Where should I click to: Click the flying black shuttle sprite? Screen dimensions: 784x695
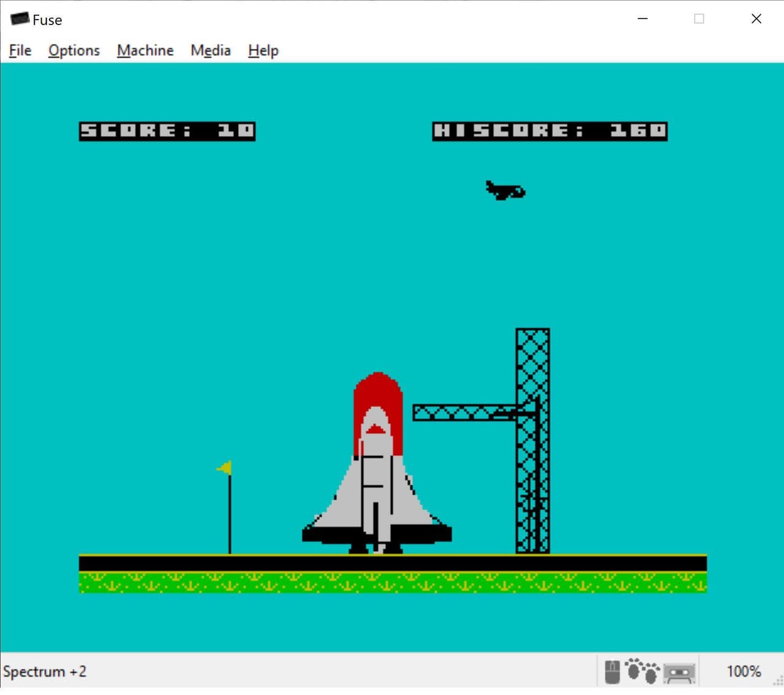(505, 191)
